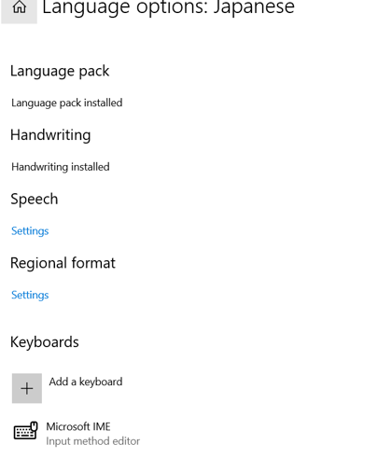Viewport: 392px width, 457px height.
Task: Click the word pack in Language pack heading
Action: [94, 72]
